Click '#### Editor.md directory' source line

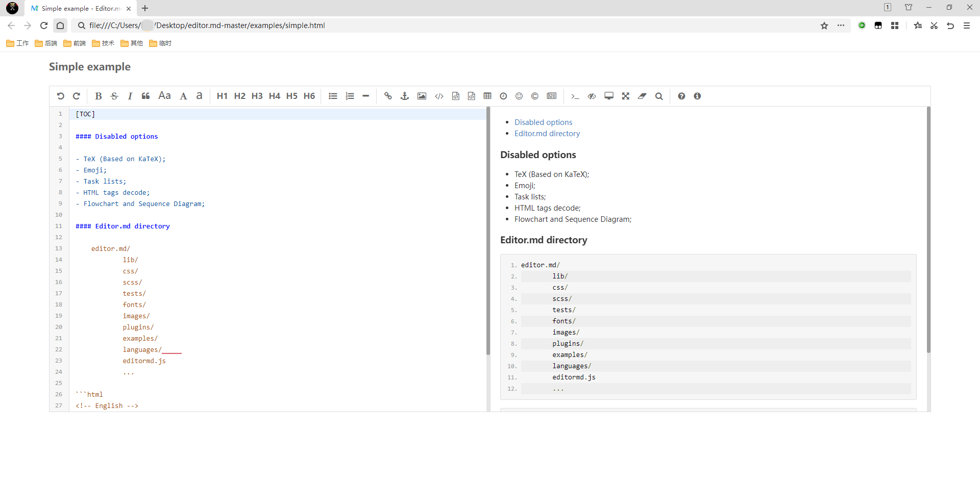point(122,226)
